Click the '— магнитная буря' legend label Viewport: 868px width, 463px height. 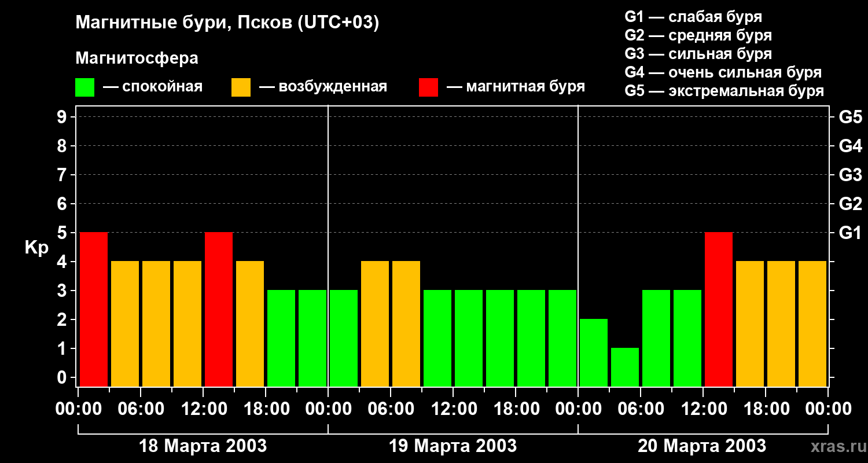pos(516,87)
